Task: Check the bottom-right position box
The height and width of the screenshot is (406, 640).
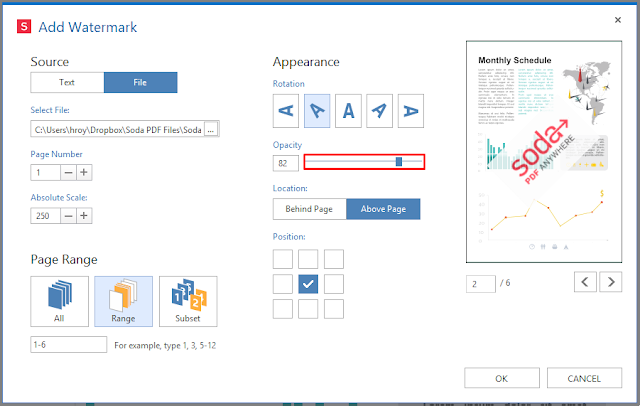Action: (x=334, y=309)
